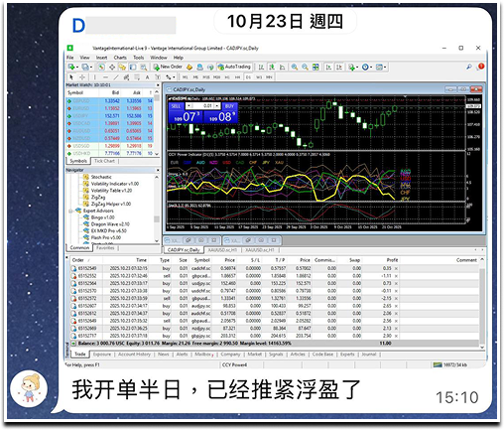
Task: Toggle the Market Watch window icon
Action: 101,68
